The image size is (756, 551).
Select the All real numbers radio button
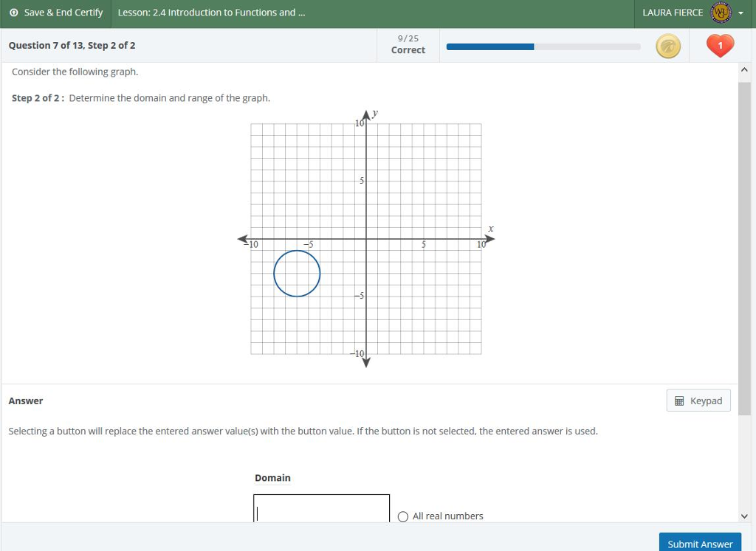(403, 516)
